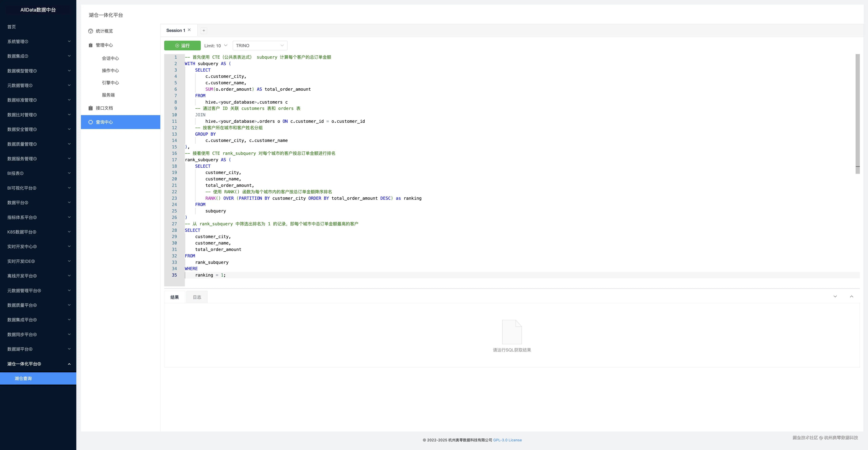Expand the 数据集成平台 sidebar menu

(38, 320)
